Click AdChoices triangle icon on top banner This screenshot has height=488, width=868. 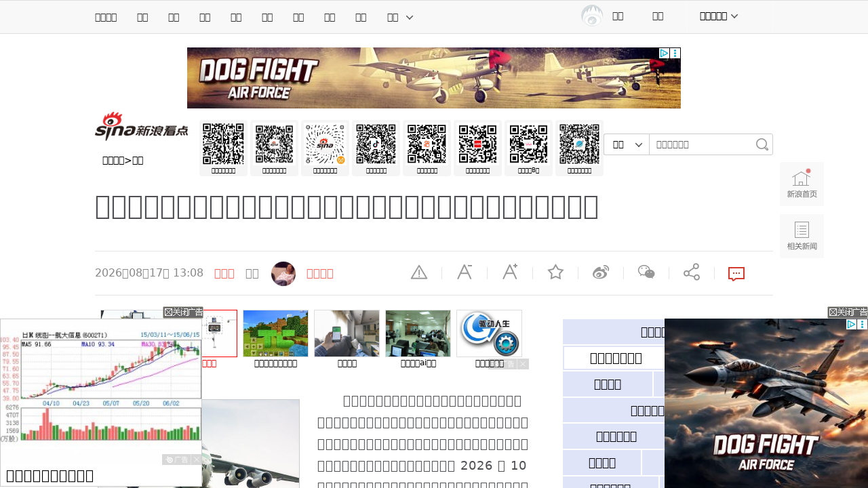coord(665,53)
